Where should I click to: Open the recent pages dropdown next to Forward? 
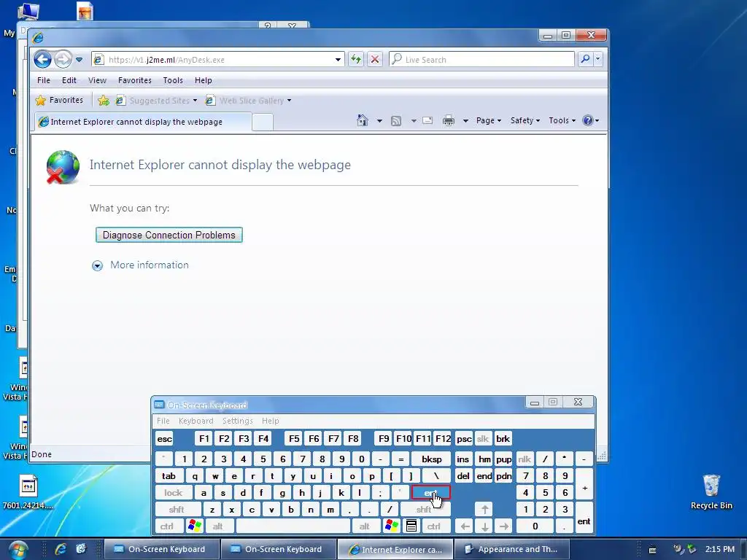coord(79,60)
